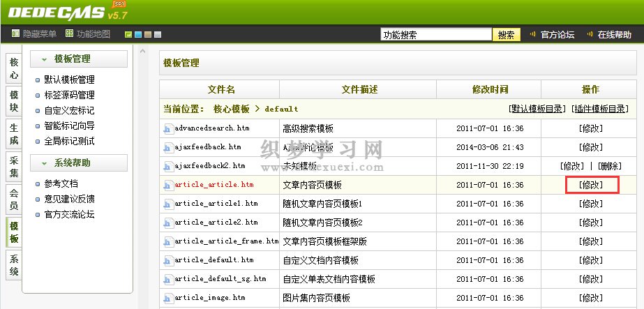Select the green theme color swatch

[128, 35]
